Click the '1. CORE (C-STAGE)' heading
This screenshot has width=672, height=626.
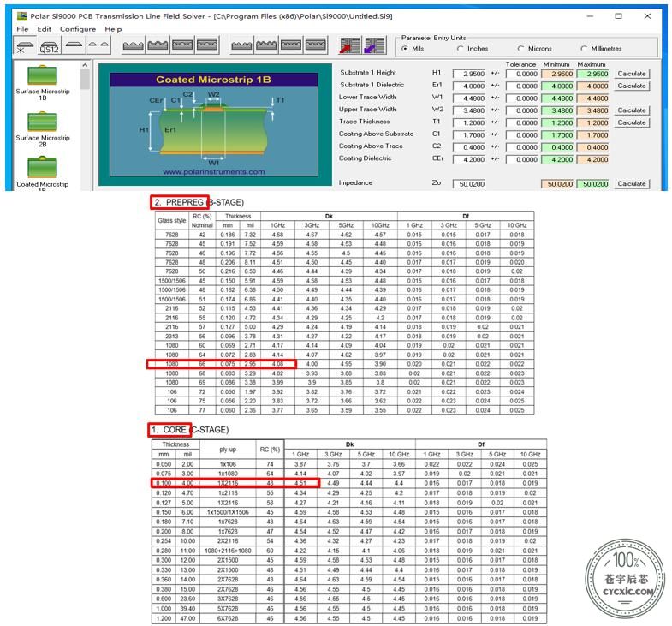tap(190, 430)
